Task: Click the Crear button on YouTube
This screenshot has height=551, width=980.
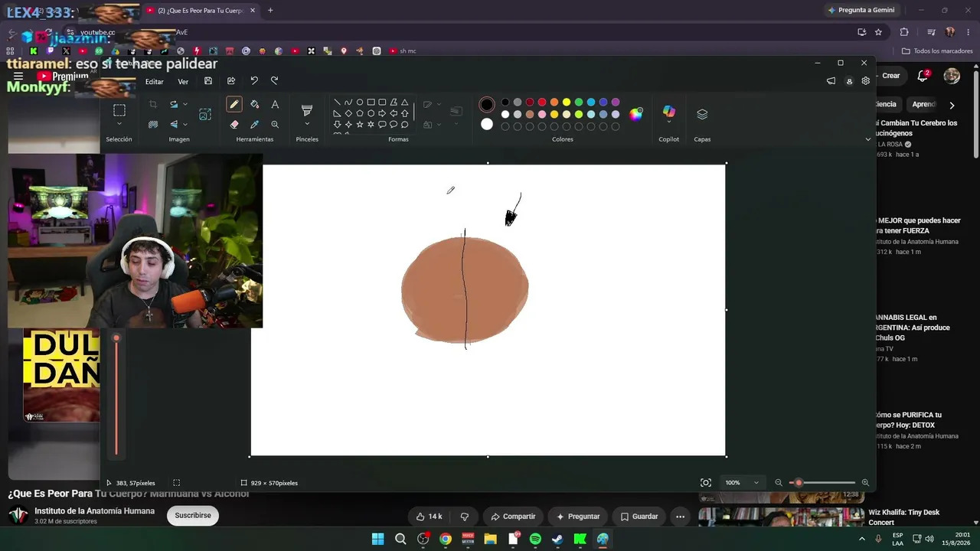Action: (x=890, y=76)
